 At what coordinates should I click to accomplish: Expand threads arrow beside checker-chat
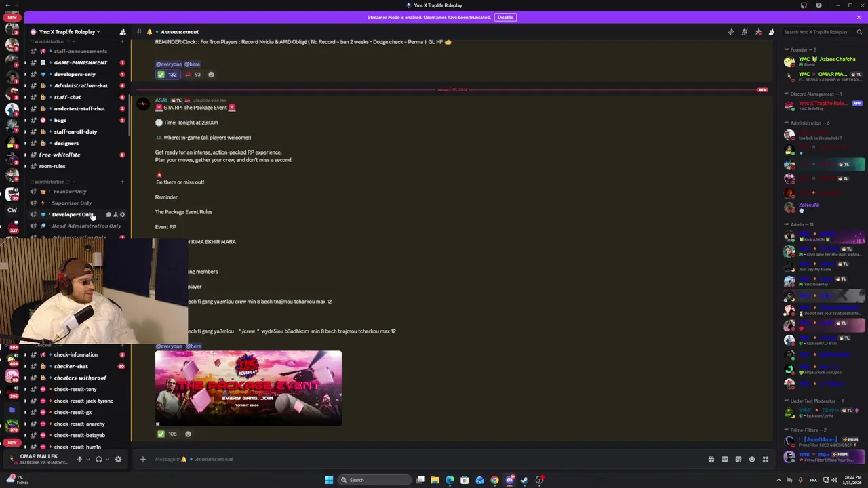pyautogui.click(x=25, y=366)
